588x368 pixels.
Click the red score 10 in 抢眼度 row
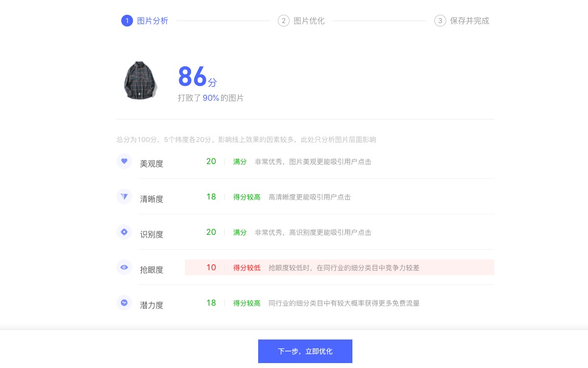(x=211, y=267)
